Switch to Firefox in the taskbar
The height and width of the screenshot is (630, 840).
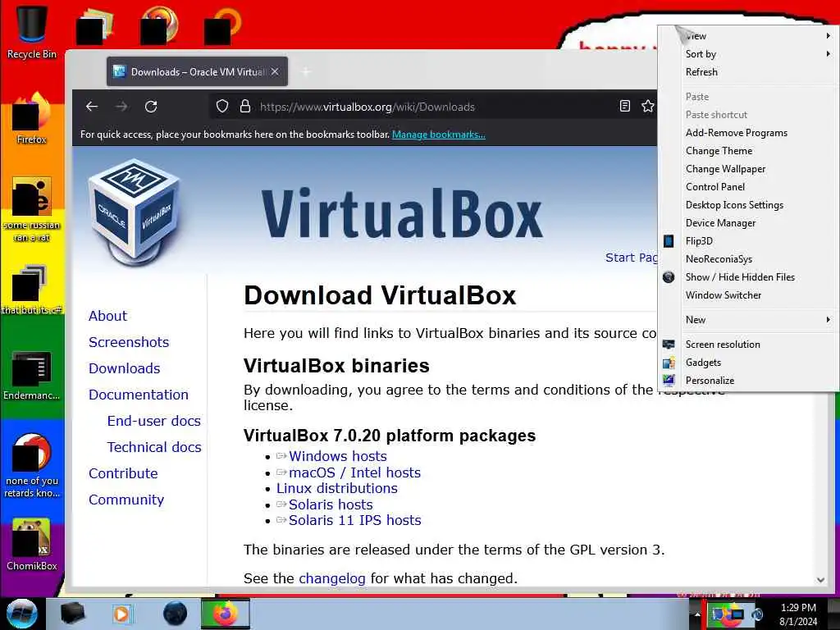coord(226,614)
